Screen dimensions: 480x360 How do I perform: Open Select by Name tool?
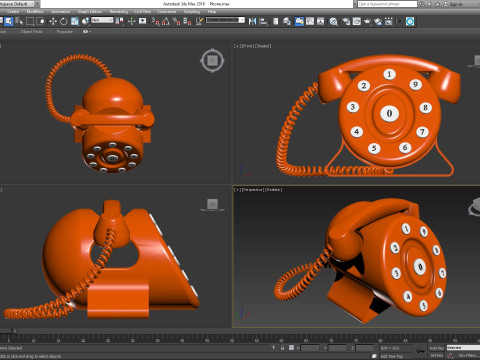[19, 21]
